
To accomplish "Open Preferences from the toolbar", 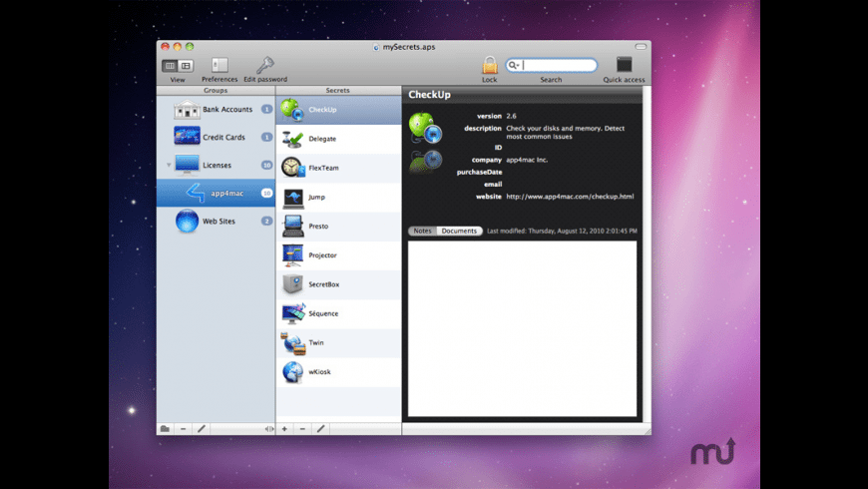I will click(x=219, y=66).
